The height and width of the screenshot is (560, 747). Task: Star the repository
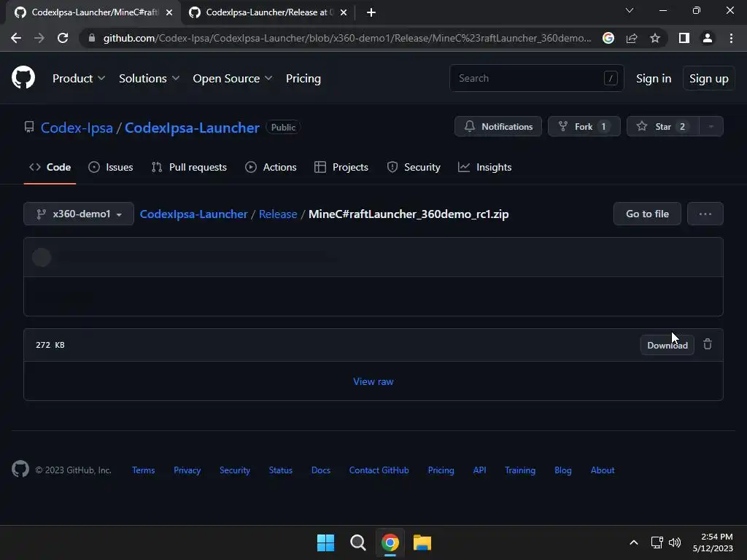662,127
